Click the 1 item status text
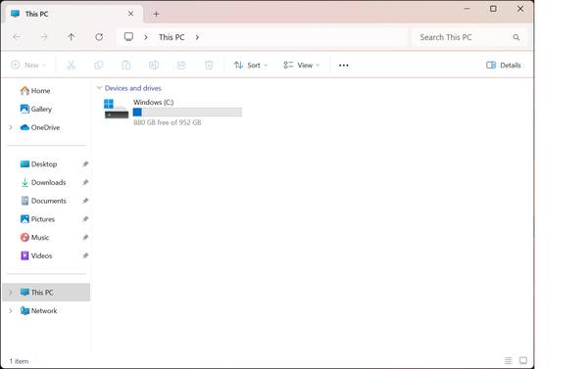 19,361
